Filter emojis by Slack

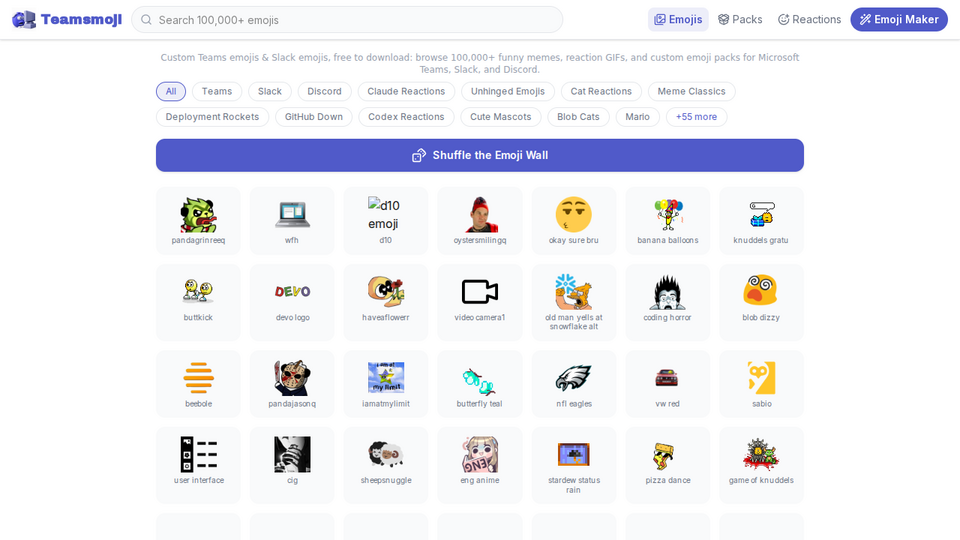point(269,91)
